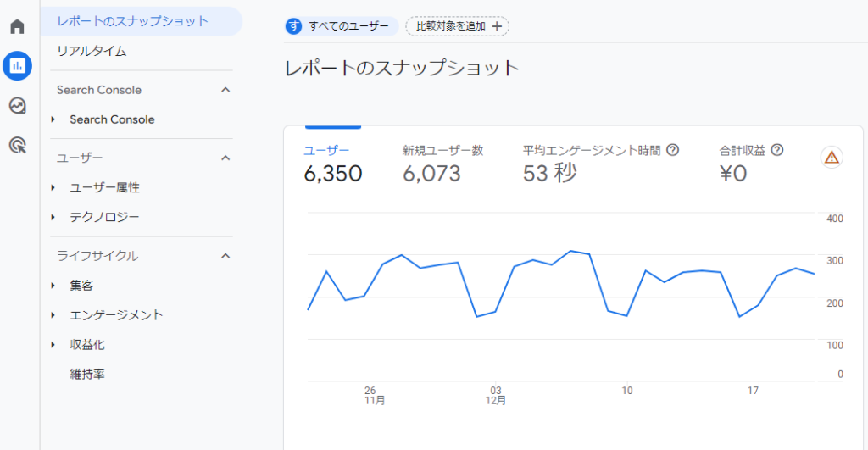Open リアルタイム report
This screenshot has height=450, width=868.
click(92, 51)
